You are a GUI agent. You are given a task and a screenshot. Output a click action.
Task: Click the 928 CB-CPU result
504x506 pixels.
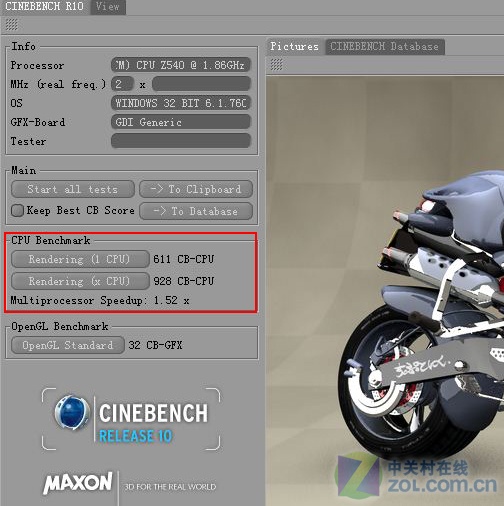[x=184, y=281]
